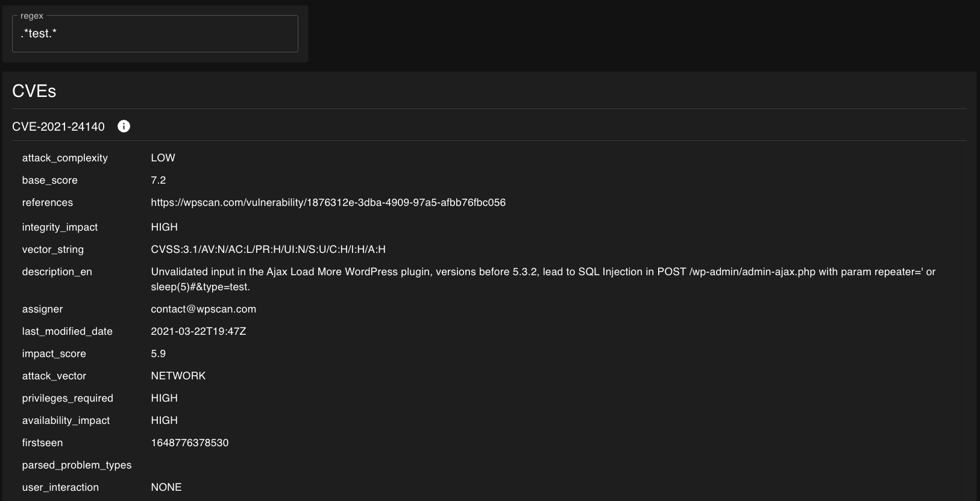Click the parsed_problem_types label
The image size is (980, 501).
point(77,465)
